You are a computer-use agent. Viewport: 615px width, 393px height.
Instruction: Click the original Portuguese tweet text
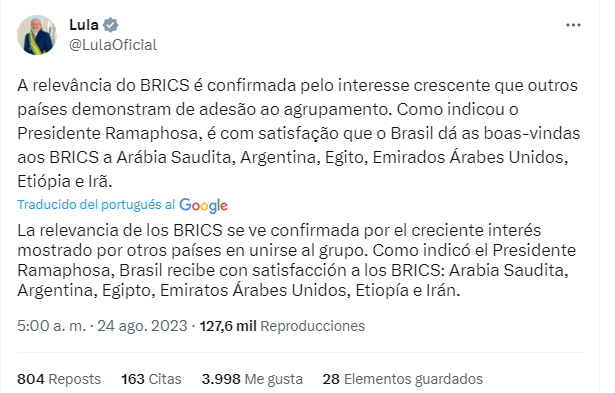point(298,133)
